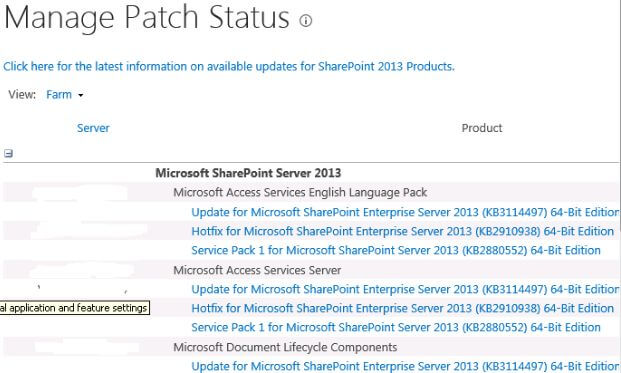Open the Farm view dropdown
The width and height of the screenshot is (621, 373).
point(65,95)
